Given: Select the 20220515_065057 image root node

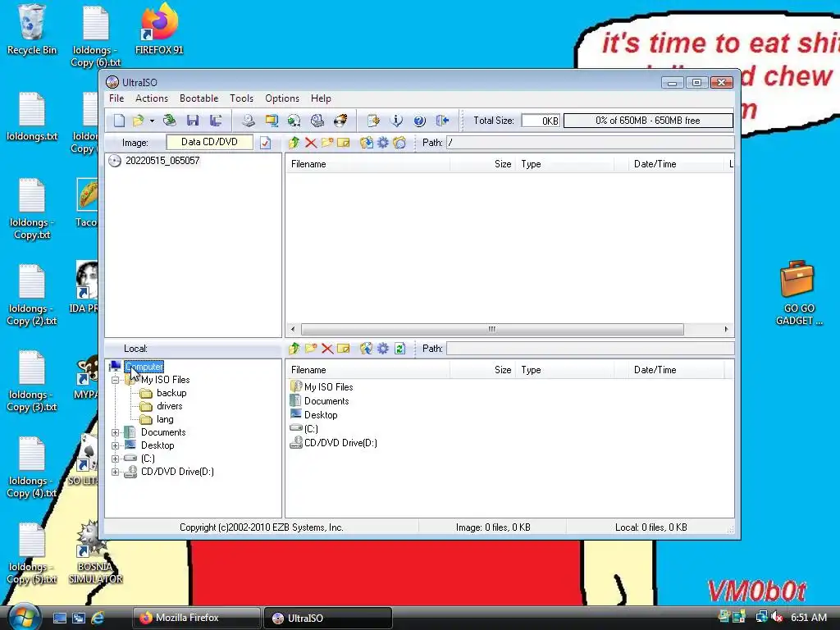Looking at the screenshot, I should point(162,161).
